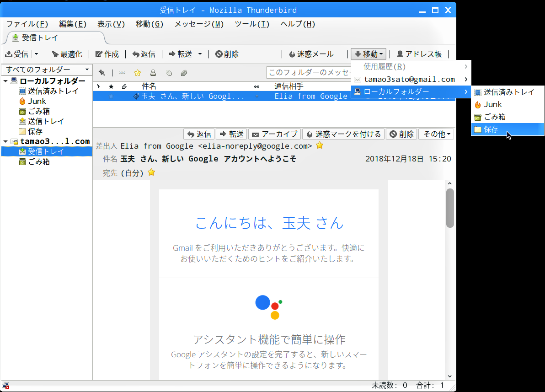Toggle the 移動 move dropdown button

pos(369,54)
